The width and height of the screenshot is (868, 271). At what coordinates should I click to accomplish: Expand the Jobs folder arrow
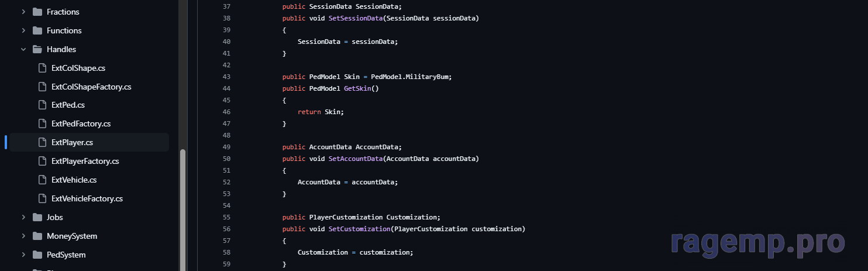point(23,217)
